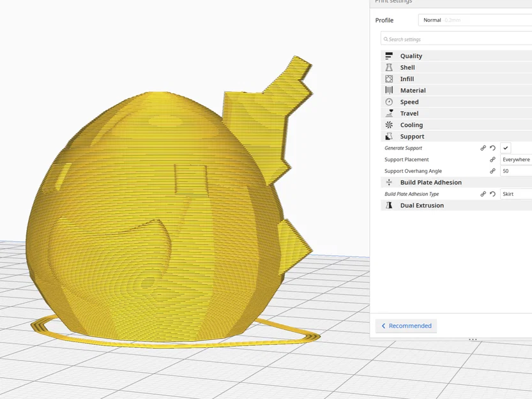
Task: Click the search magnifier icon
Action: coord(386,40)
